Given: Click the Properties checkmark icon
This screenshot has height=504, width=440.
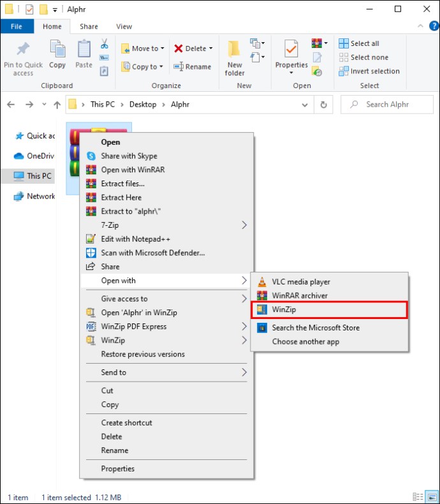Looking at the screenshot, I should [291, 49].
